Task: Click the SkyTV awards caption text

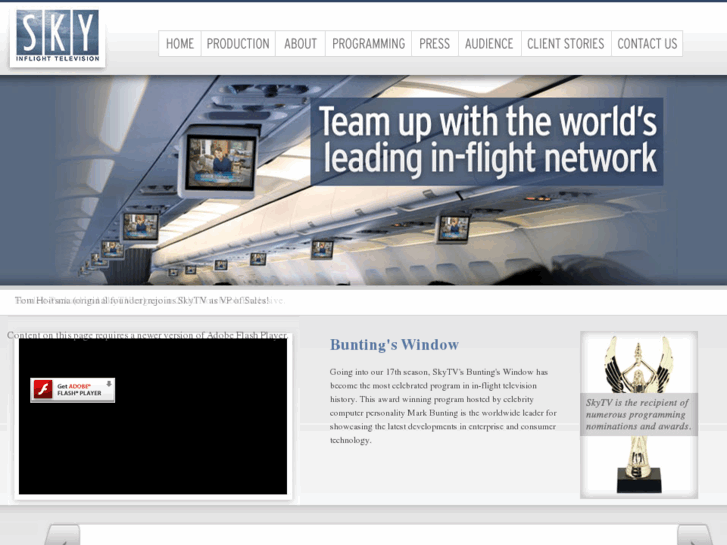Action: 638,414
